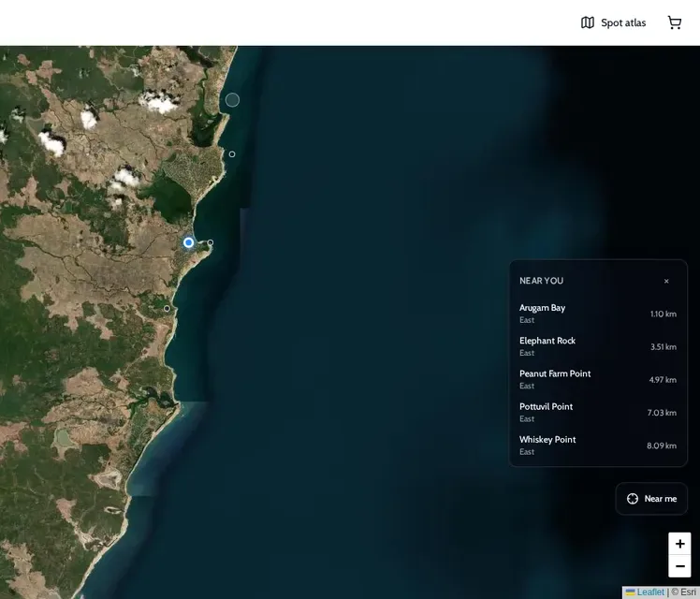Click the 3.51 km distance value
Image resolution: width=700 pixels, height=599 pixels.
[663, 347]
